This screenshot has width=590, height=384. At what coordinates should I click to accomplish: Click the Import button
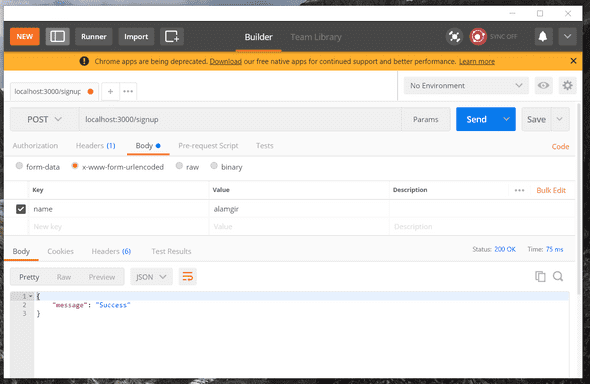pos(136,36)
